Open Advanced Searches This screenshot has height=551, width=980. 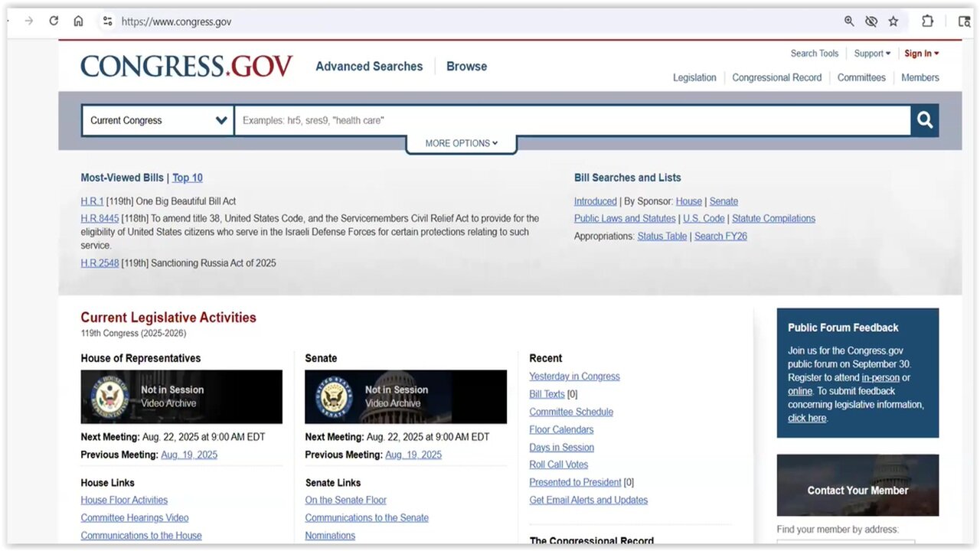click(369, 67)
